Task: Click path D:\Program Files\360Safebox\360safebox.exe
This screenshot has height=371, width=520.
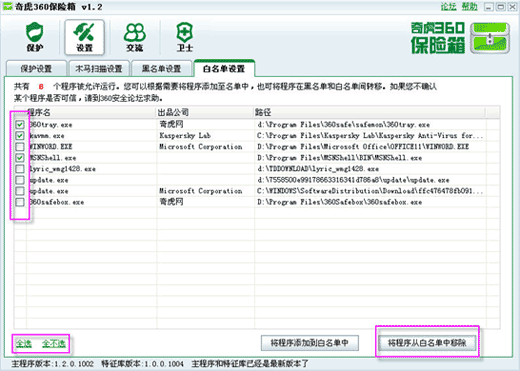Action: [339, 202]
